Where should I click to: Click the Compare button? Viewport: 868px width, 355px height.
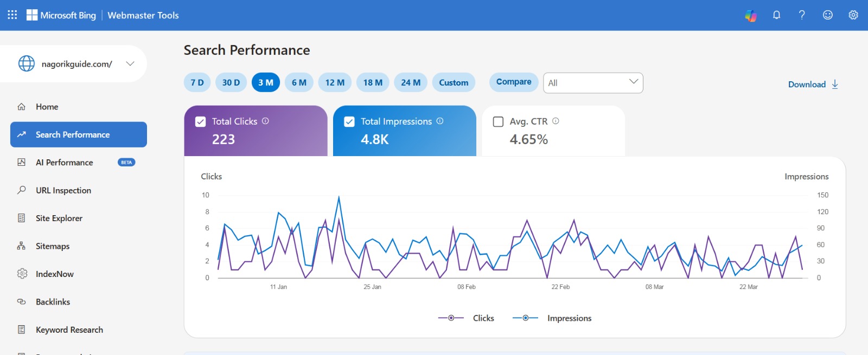(x=513, y=82)
